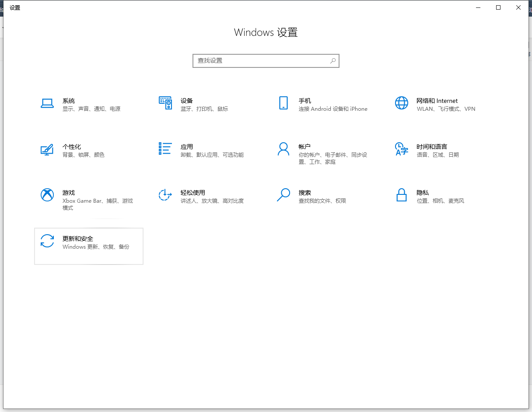Choose the 个性化 title
This screenshot has width=532, height=412.
72,147
